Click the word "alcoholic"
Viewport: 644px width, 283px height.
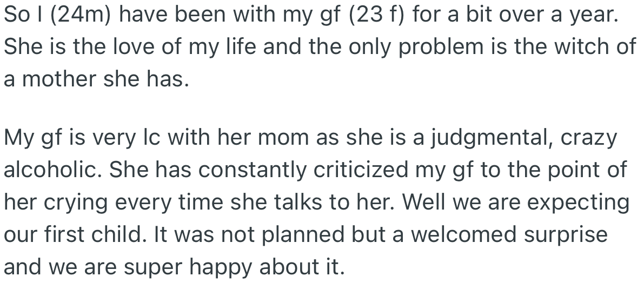pos(52,170)
